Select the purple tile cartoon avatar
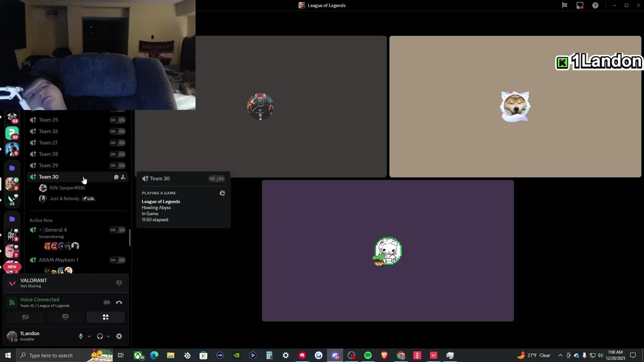This screenshot has width=644, height=362. coord(388,251)
